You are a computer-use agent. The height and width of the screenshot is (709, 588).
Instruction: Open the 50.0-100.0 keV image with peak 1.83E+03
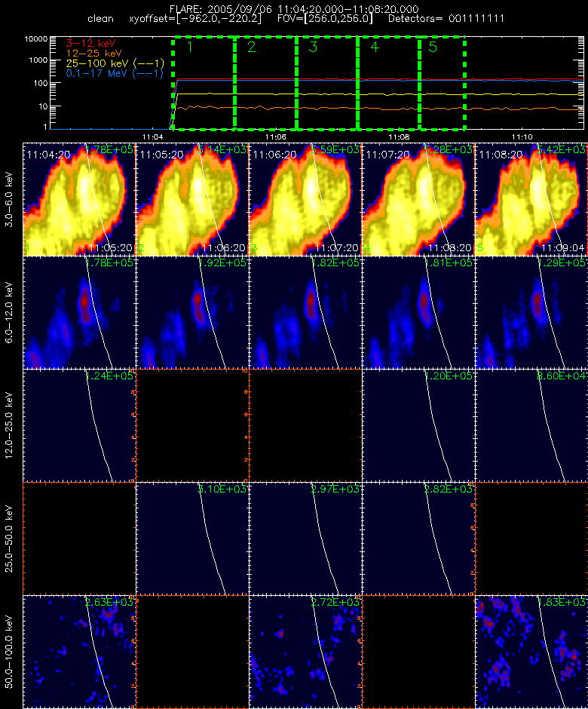(531, 652)
